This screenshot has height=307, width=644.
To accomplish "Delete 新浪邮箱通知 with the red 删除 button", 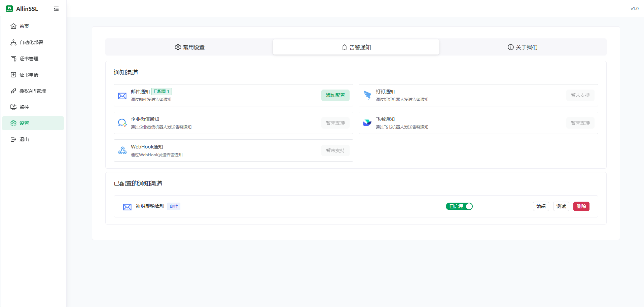I will click(581, 206).
